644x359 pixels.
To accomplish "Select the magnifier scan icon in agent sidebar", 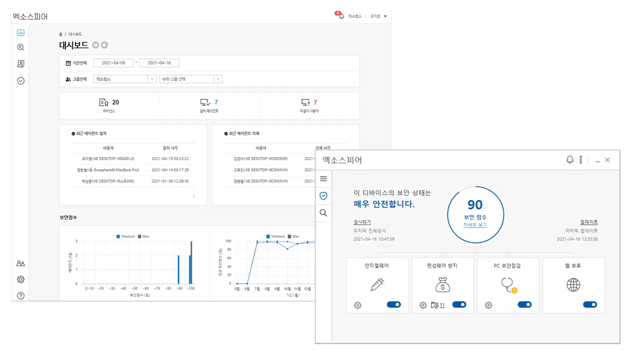I will [x=323, y=213].
